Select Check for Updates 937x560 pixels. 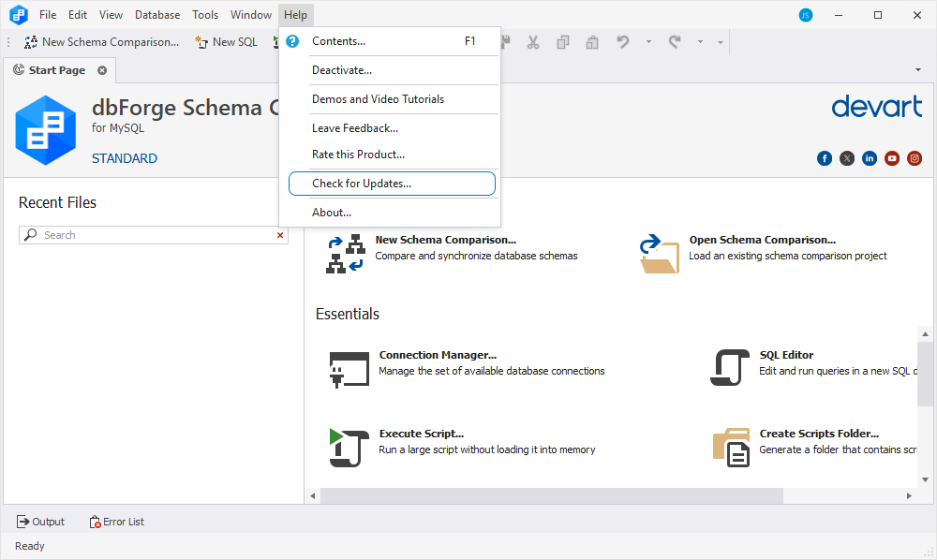click(392, 184)
